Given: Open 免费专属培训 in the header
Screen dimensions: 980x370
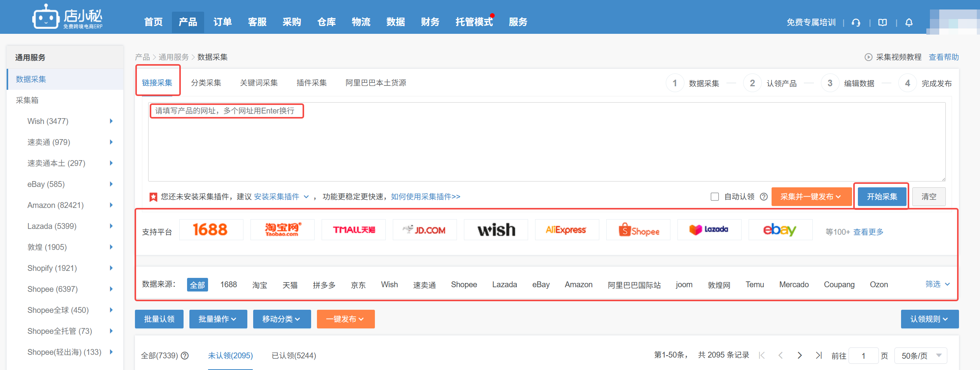Looking at the screenshot, I should point(811,23).
